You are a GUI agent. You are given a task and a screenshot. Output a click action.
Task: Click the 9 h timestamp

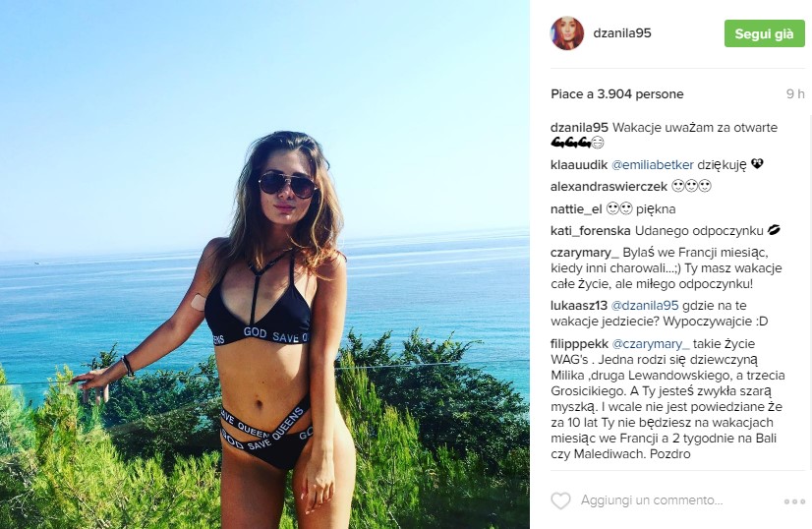pos(795,93)
